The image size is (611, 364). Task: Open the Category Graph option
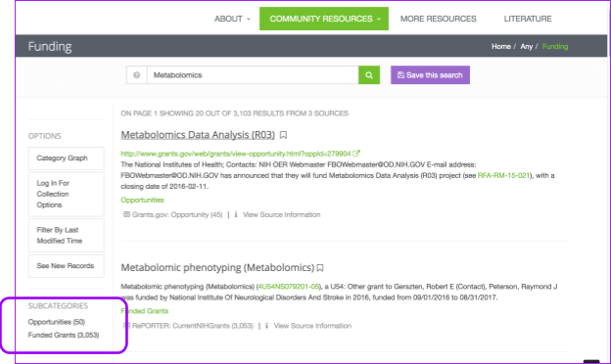click(67, 159)
